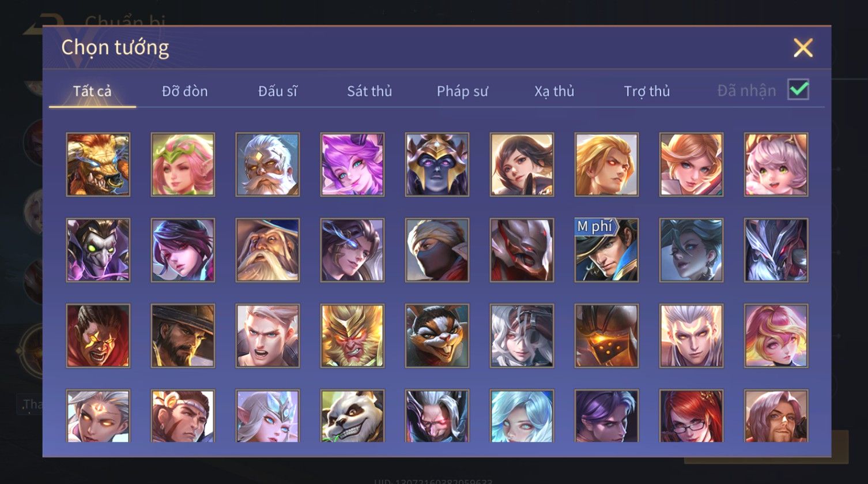Viewport: 868px width, 484px height.
Task: Pick the panda hero portrait
Action: [x=352, y=416]
